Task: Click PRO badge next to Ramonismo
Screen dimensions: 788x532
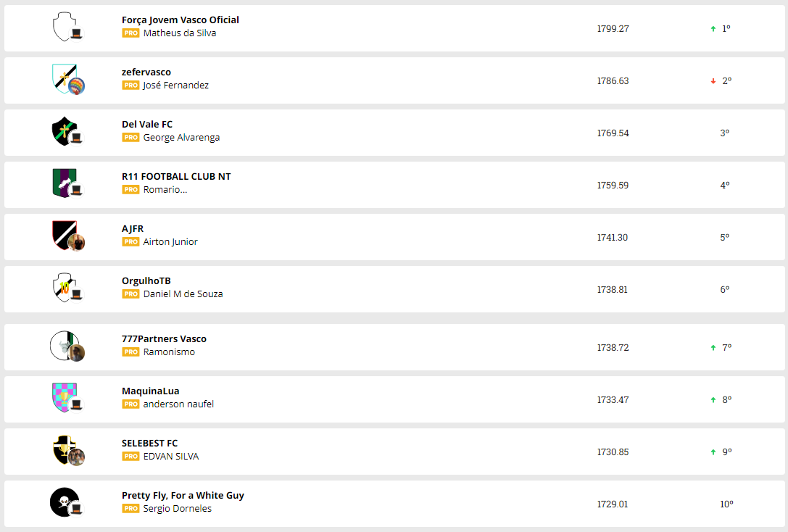Action: coord(130,352)
